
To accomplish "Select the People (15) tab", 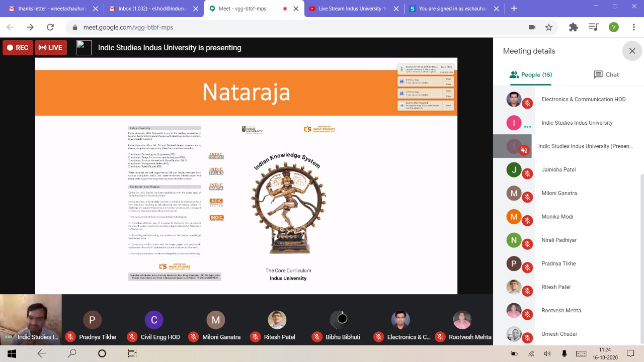I will click(531, 74).
